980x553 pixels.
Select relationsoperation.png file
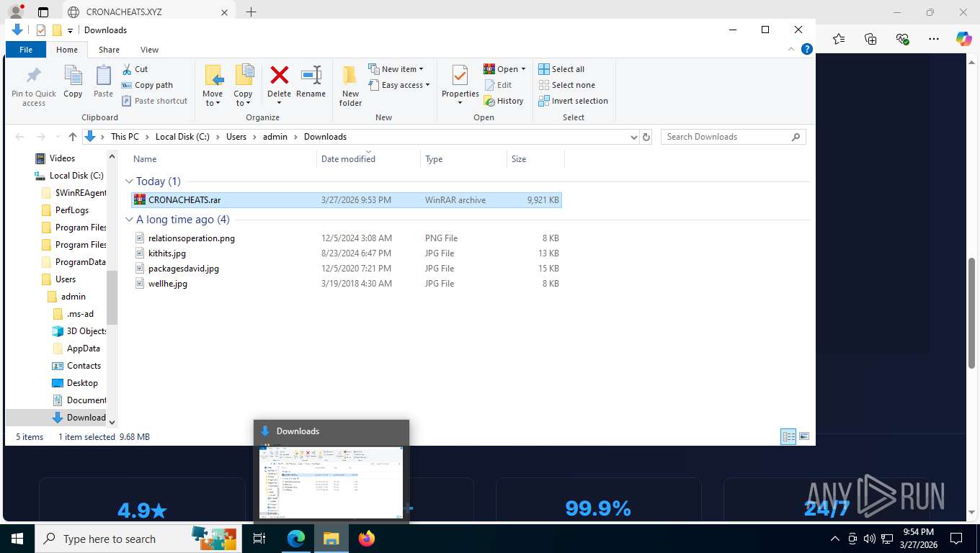tap(347, 238)
